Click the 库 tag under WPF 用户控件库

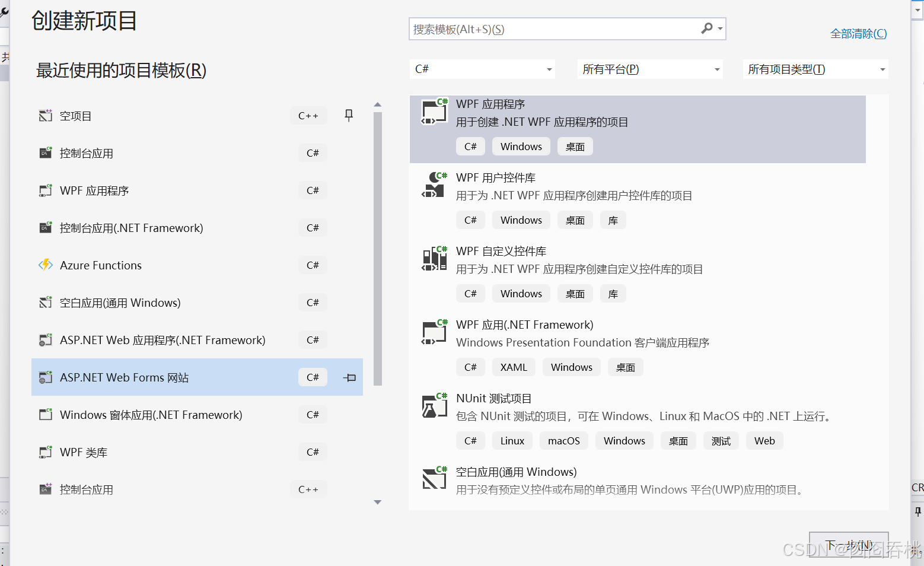pyautogui.click(x=613, y=220)
